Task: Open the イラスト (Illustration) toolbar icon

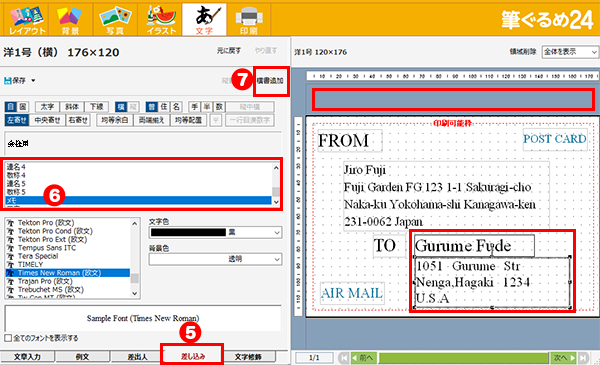Action: pos(160,20)
